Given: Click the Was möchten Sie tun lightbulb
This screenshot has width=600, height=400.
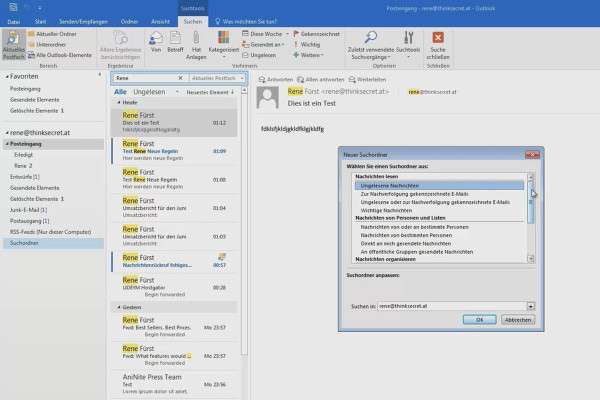Looking at the screenshot, I should [217, 21].
